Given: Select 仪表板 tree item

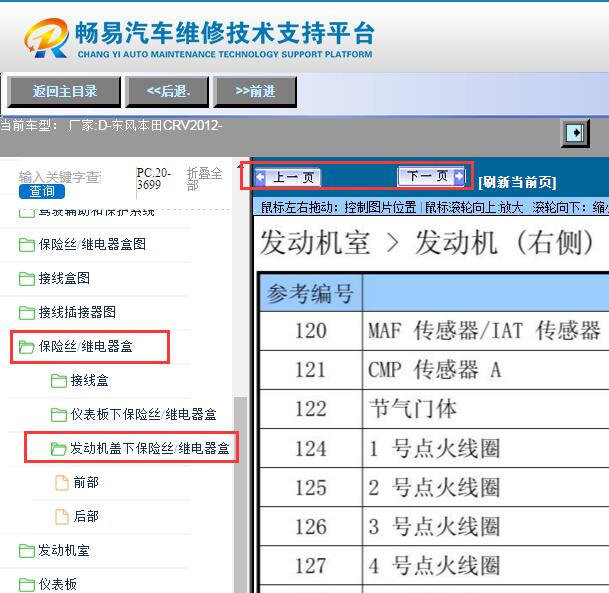Looking at the screenshot, I should (57, 584).
